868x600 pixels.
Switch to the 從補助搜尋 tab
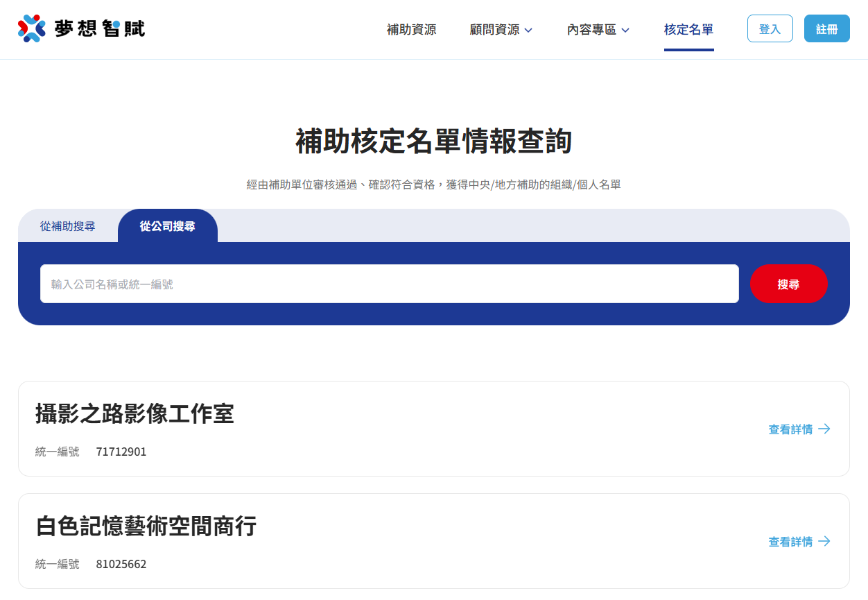[68, 226]
